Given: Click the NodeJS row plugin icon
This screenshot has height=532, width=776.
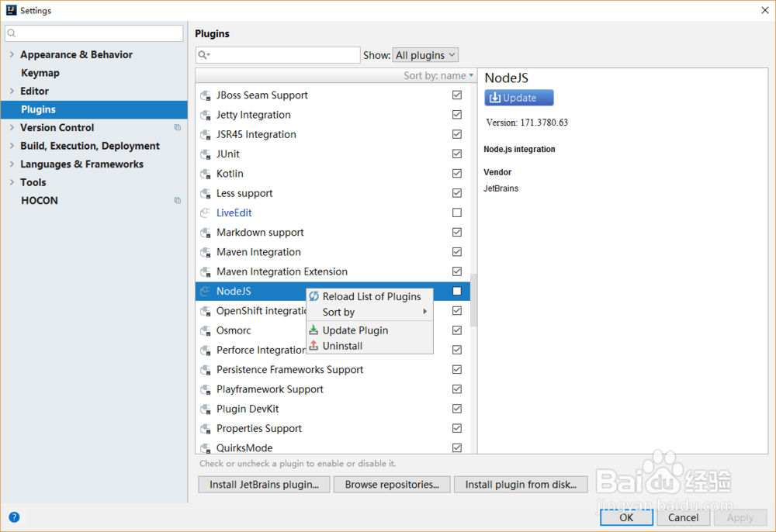Looking at the screenshot, I should click(x=206, y=292).
